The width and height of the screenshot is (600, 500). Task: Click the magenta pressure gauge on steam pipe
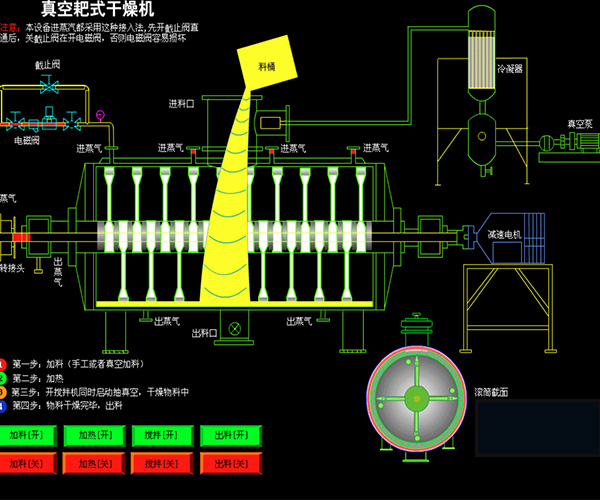click(x=100, y=113)
